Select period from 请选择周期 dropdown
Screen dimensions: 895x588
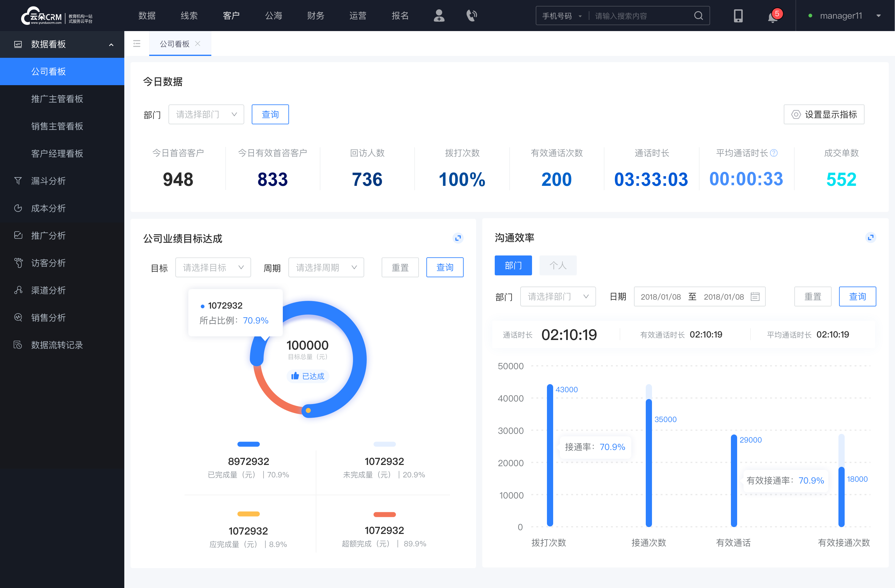(x=326, y=267)
